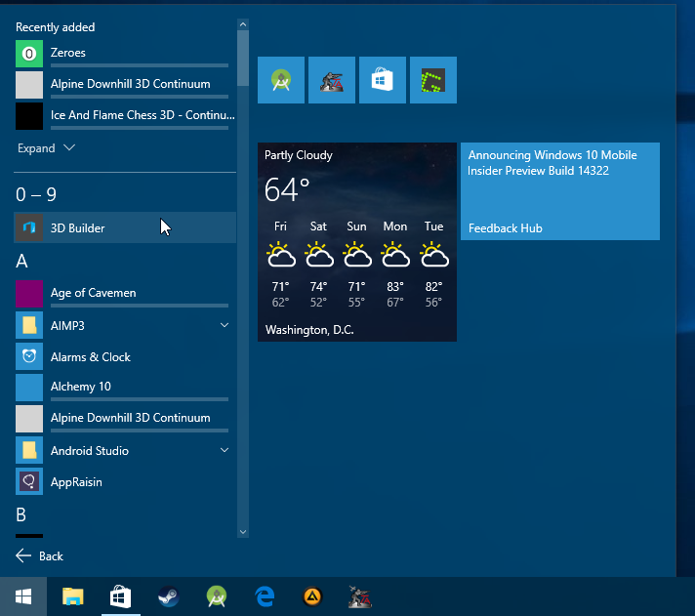
Task: Expand the Android Studio folder chevron
Action: coord(225,450)
